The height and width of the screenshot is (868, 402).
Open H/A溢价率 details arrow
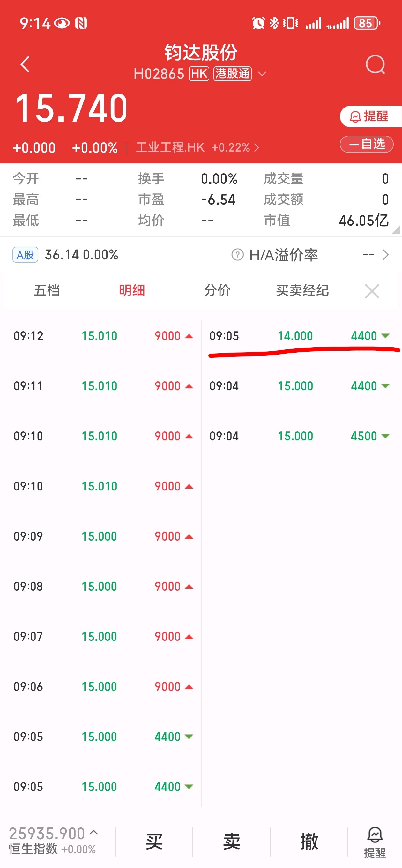click(x=385, y=255)
